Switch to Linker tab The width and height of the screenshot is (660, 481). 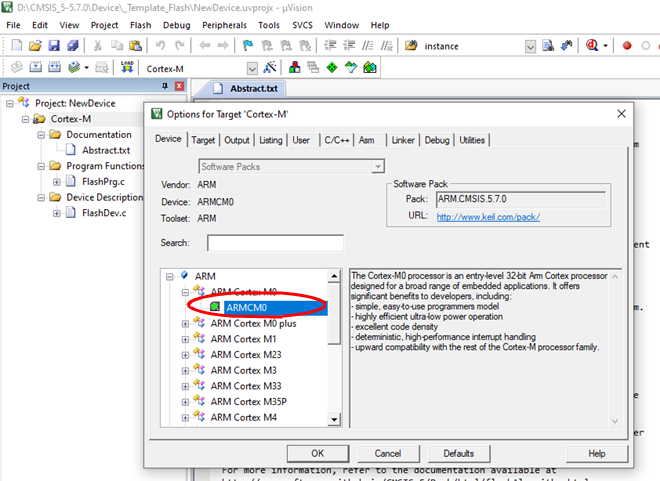click(403, 140)
